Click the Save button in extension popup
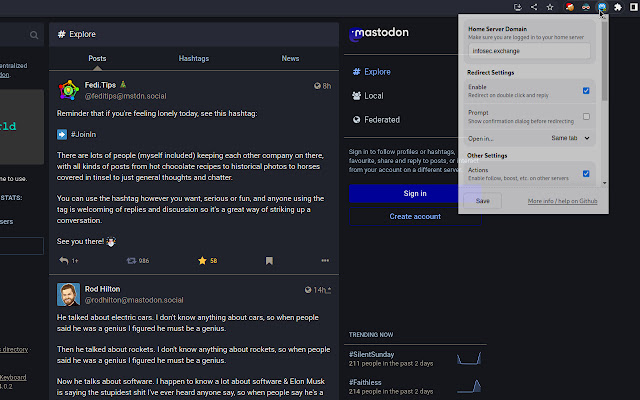 point(483,201)
